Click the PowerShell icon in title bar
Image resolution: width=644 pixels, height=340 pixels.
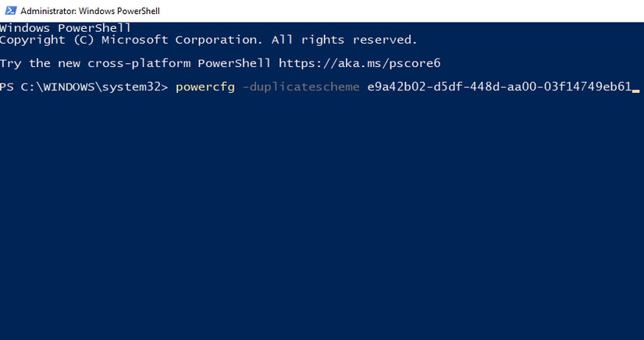9,11
